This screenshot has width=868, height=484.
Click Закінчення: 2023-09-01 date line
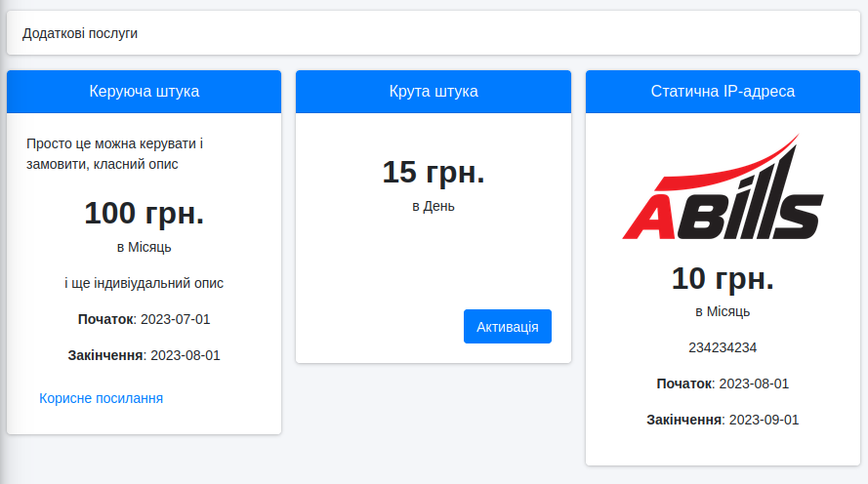point(723,420)
